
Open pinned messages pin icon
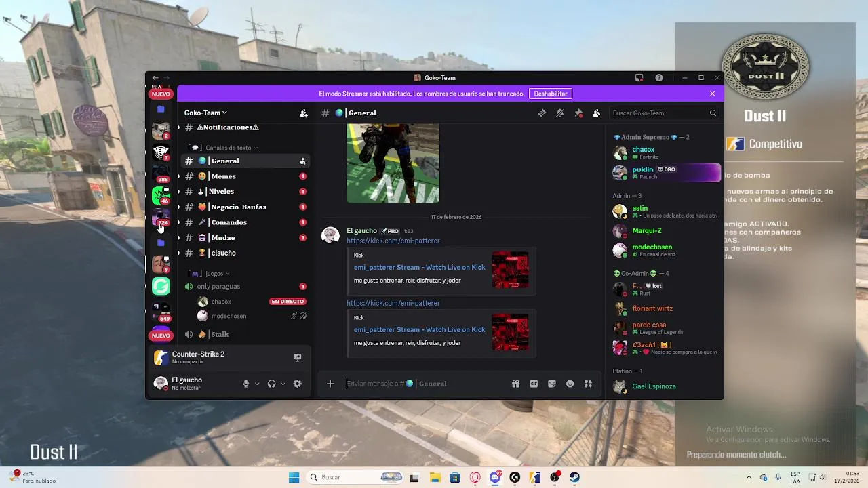coord(578,113)
